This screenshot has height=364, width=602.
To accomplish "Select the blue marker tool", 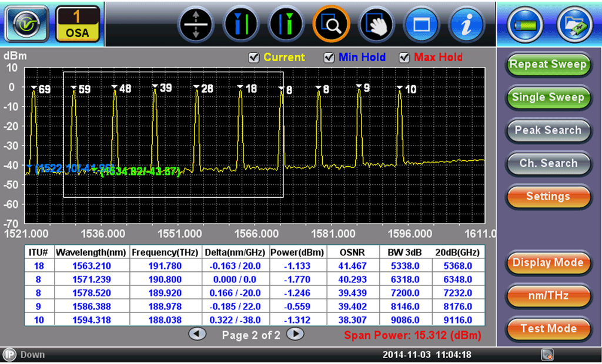I will [241, 24].
